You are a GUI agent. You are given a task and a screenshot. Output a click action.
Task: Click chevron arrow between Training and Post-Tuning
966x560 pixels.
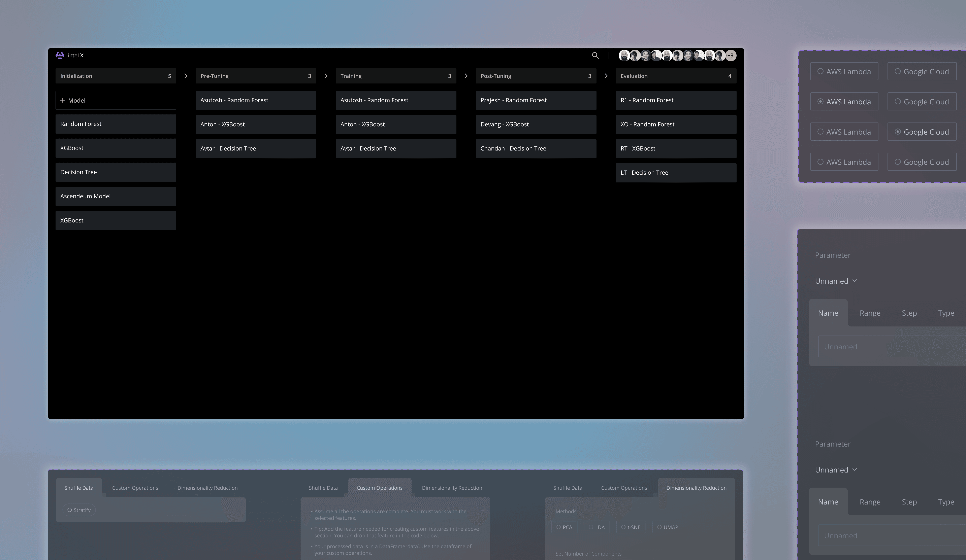click(466, 76)
